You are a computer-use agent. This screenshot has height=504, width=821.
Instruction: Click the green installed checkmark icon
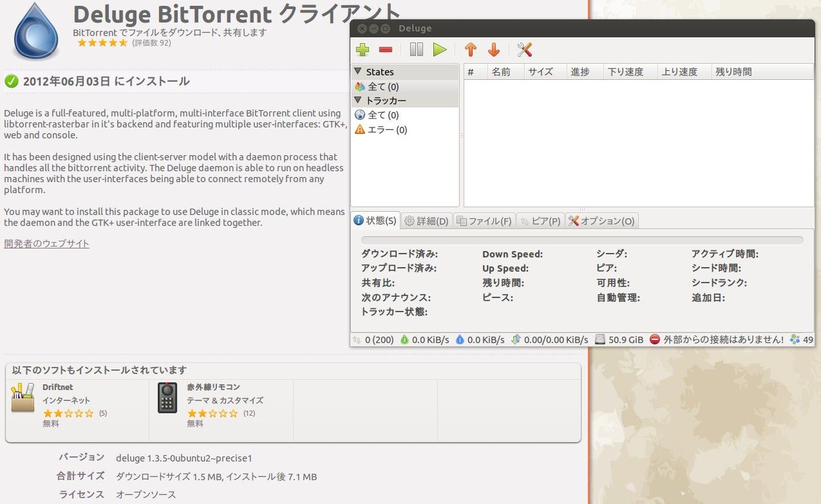[11, 81]
